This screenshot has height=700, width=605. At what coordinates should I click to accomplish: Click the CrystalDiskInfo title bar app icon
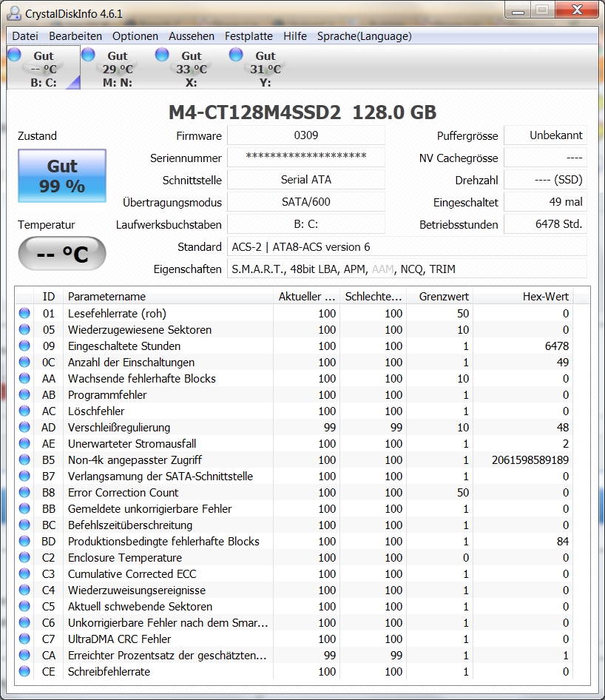coord(14,13)
